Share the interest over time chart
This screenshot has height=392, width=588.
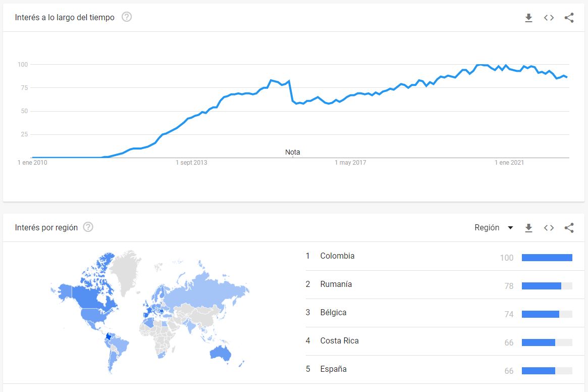point(569,18)
